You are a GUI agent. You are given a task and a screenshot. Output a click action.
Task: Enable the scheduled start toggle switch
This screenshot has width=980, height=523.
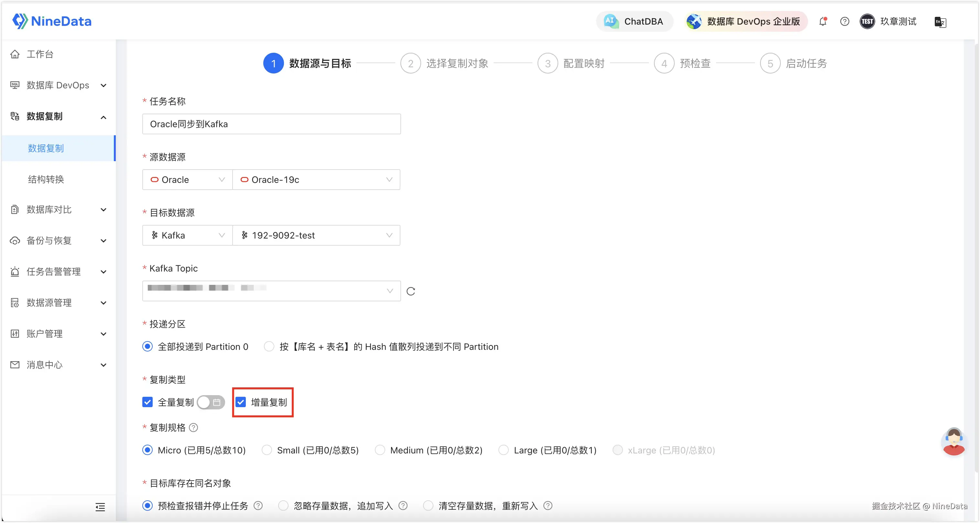(211, 402)
